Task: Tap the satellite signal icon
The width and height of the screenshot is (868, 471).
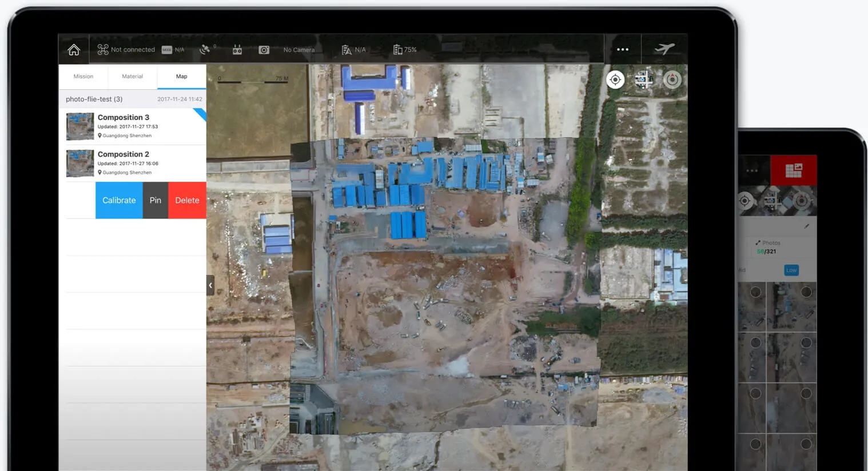Action: (205, 50)
